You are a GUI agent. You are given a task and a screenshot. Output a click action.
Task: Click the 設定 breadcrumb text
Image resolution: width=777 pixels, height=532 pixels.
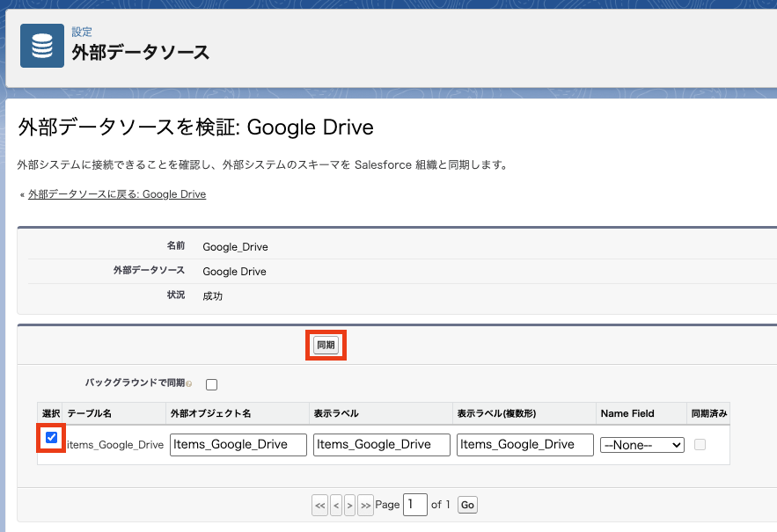[x=82, y=32]
